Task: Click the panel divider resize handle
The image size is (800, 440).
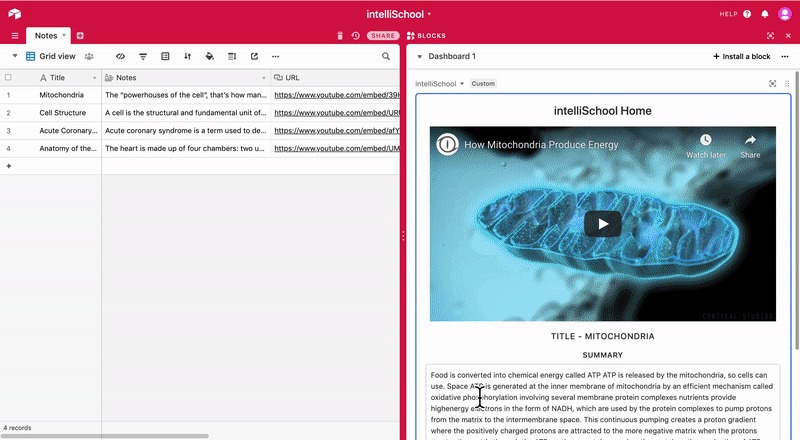Action: click(x=403, y=236)
